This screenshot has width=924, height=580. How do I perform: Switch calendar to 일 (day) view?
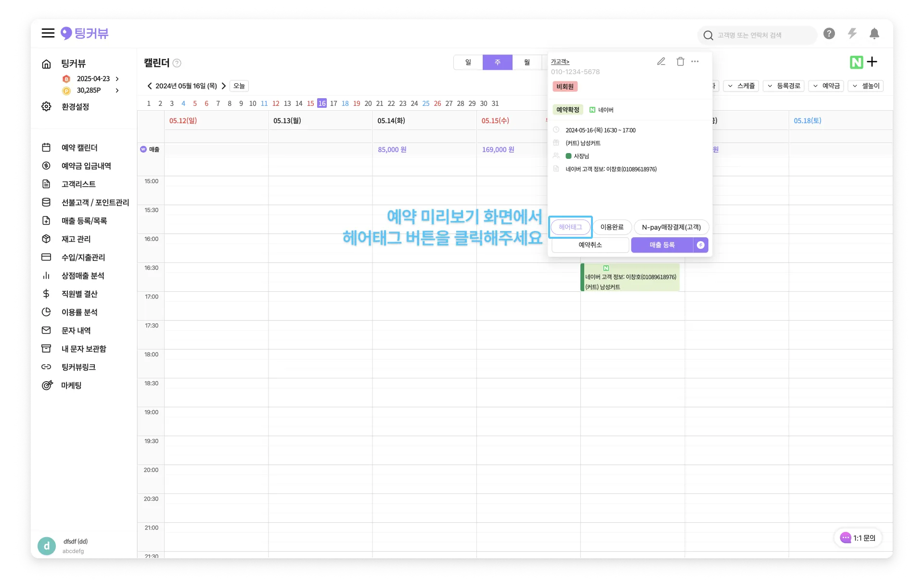pos(468,62)
